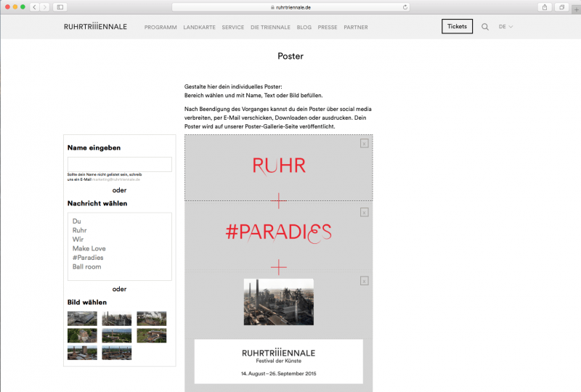581x392 pixels.
Task: Click the search magnifier icon
Action: coord(484,27)
